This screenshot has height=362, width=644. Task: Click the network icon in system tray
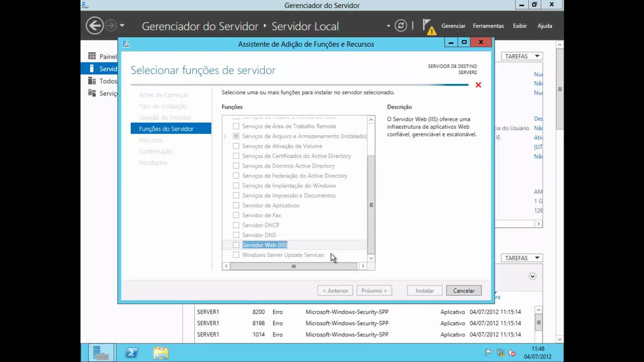pos(501,353)
